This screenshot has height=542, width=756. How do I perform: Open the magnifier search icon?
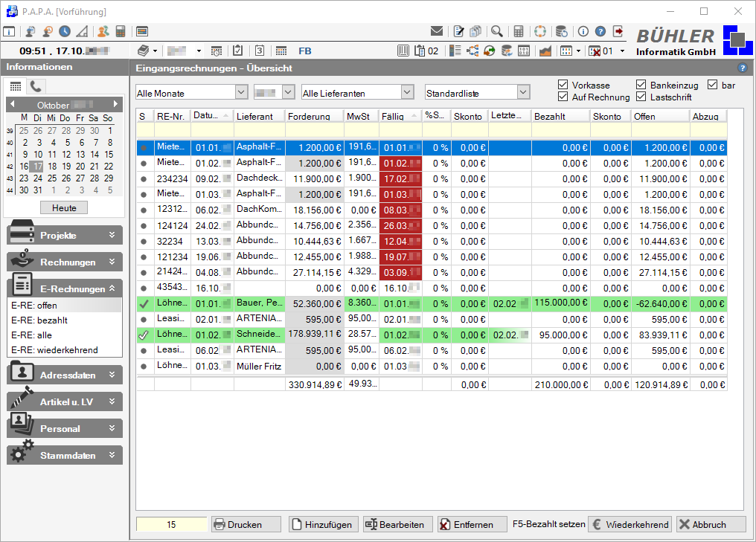coord(496,31)
